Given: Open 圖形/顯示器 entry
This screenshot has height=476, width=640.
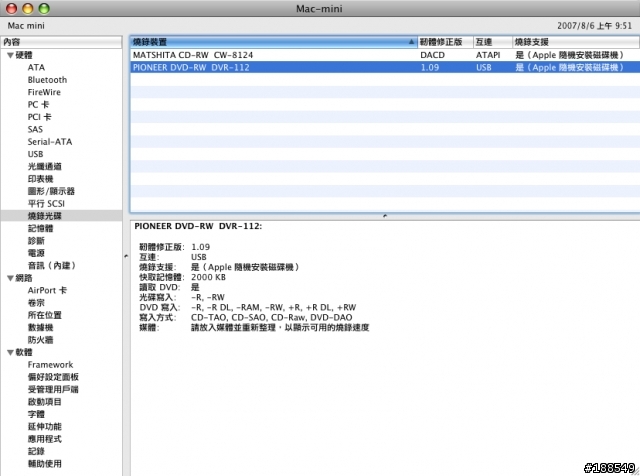Looking at the screenshot, I should point(51,191).
